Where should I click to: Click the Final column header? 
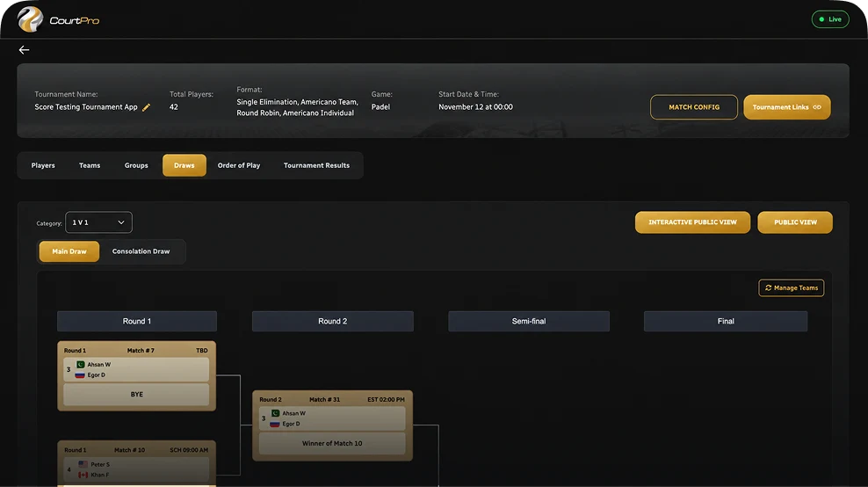tap(726, 322)
